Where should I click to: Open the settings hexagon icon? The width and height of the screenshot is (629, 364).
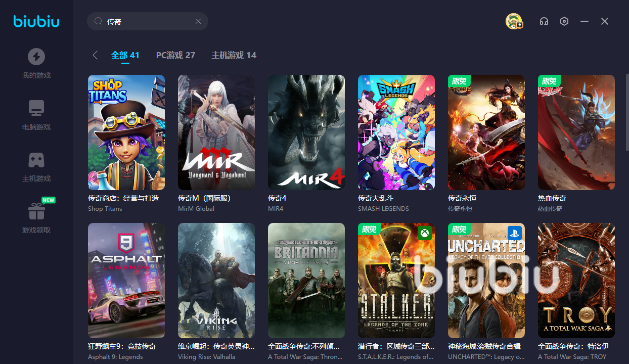pos(564,21)
